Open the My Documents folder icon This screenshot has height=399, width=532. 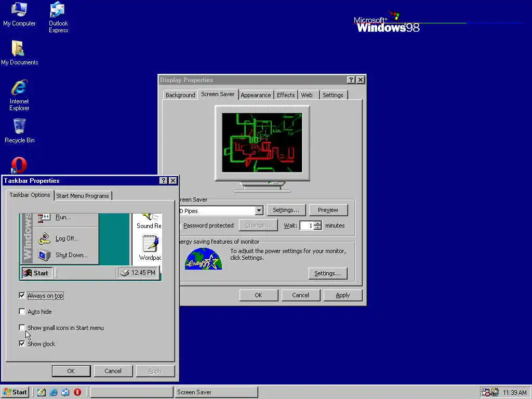tap(19, 52)
